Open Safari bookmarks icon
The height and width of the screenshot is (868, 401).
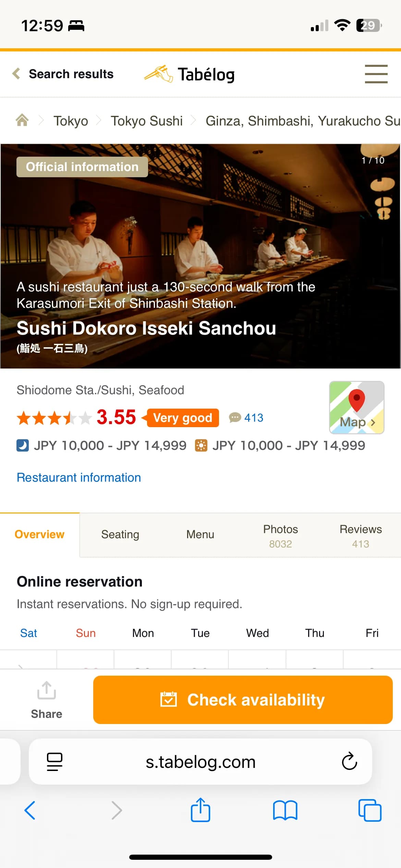click(x=285, y=810)
